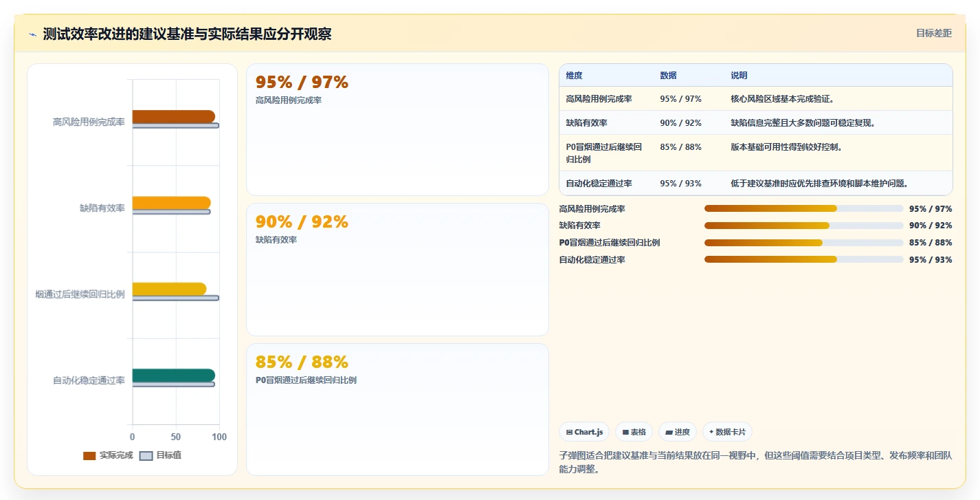This screenshot has height=500, width=980.
Task: Click the P0冒烟通过后继续回归比例 label in the third card
Action: click(x=305, y=380)
